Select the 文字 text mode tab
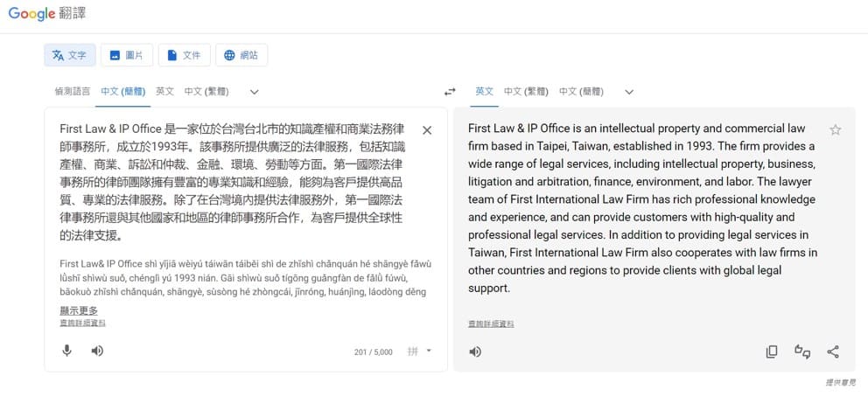 click(70, 55)
